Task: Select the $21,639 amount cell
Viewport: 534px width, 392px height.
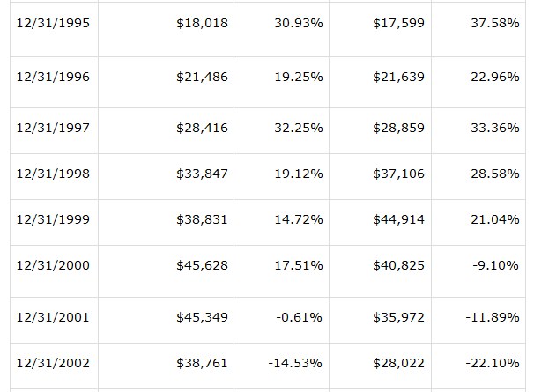Action: (x=399, y=77)
